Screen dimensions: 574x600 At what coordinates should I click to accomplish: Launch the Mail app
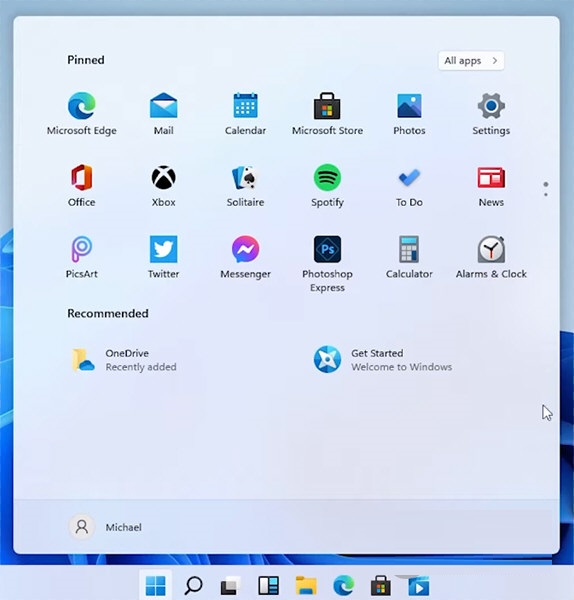(x=163, y=114)
